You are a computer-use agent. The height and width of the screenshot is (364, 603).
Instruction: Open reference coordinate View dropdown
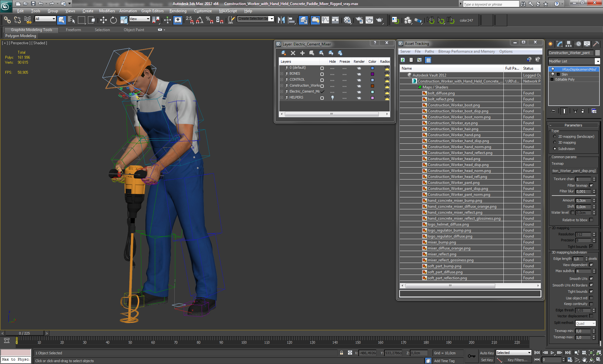coord(139,19)
